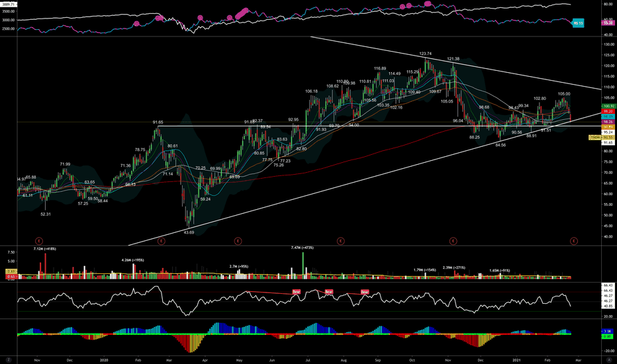Click the 2.39M (+271%) volume label
This screenshot has width=617, height=364.
(x=453, y=267)
